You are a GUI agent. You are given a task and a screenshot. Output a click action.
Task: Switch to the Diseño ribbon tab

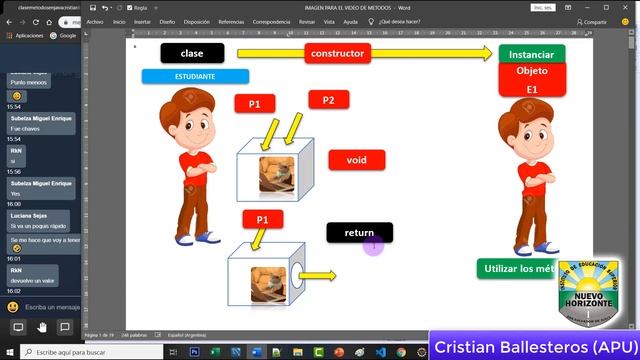point(167,22)
